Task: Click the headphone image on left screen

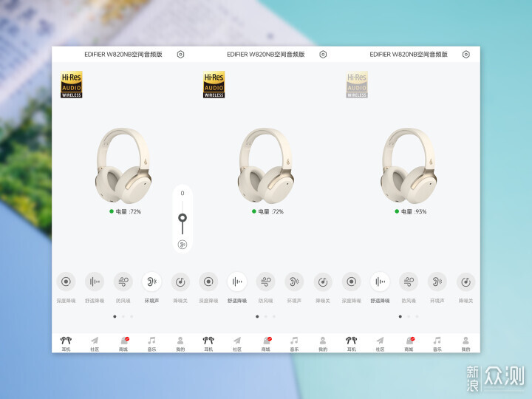Action: click(123, 166)
